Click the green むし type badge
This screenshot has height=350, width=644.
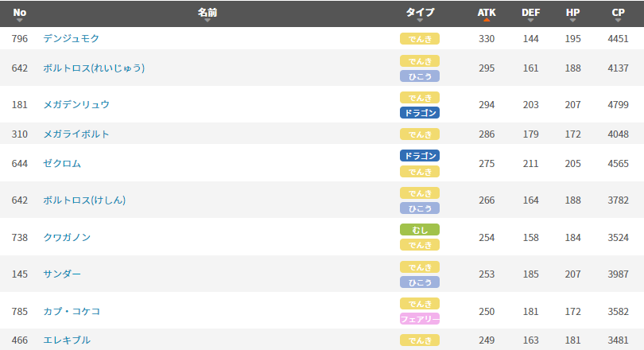pyautogui.click(x=420, y=230)
